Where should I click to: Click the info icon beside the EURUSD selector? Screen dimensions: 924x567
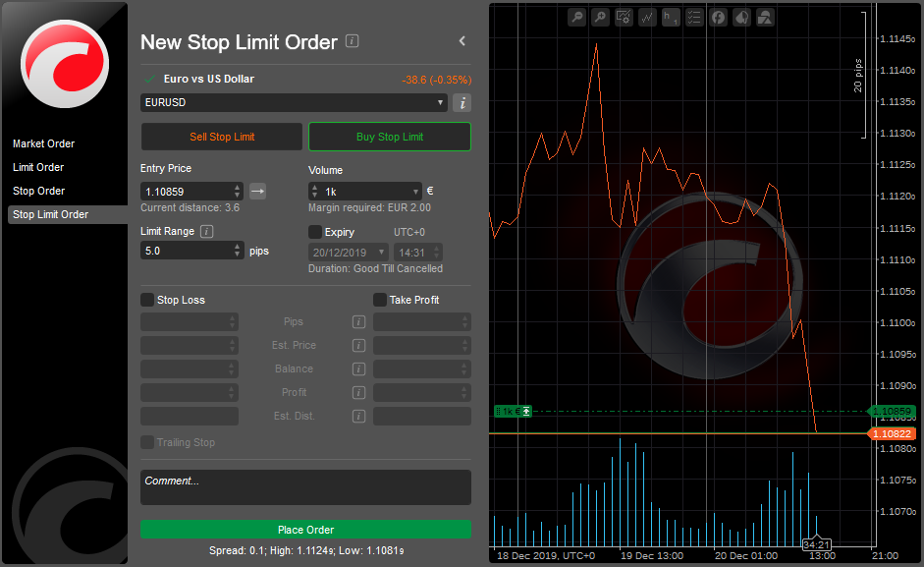[x=462, y=103]
